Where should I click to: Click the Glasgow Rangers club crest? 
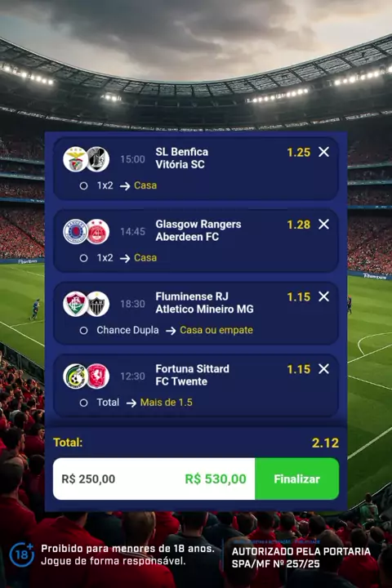[x=75, y=231]
